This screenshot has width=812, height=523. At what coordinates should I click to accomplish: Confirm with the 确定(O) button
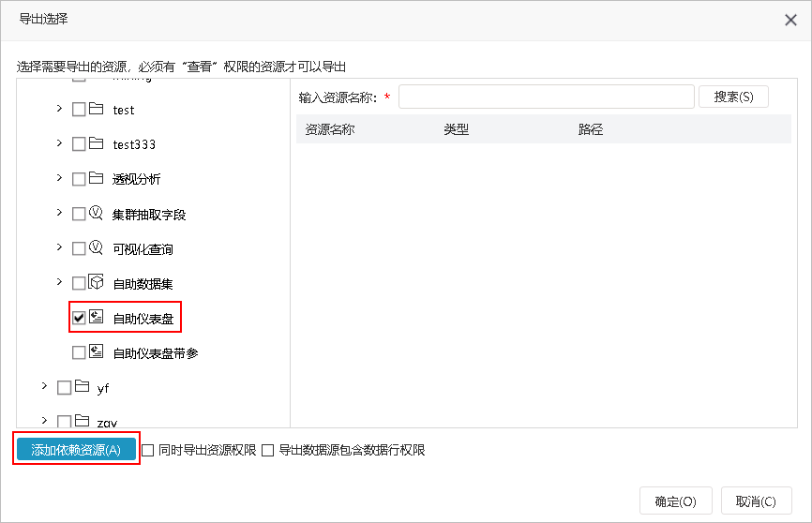pos(675,501)
